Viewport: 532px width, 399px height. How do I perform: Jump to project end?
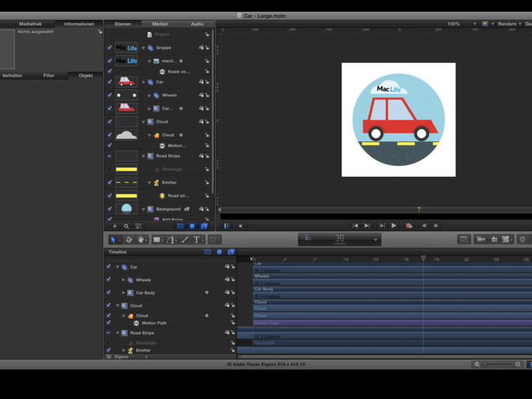[367, 226]
